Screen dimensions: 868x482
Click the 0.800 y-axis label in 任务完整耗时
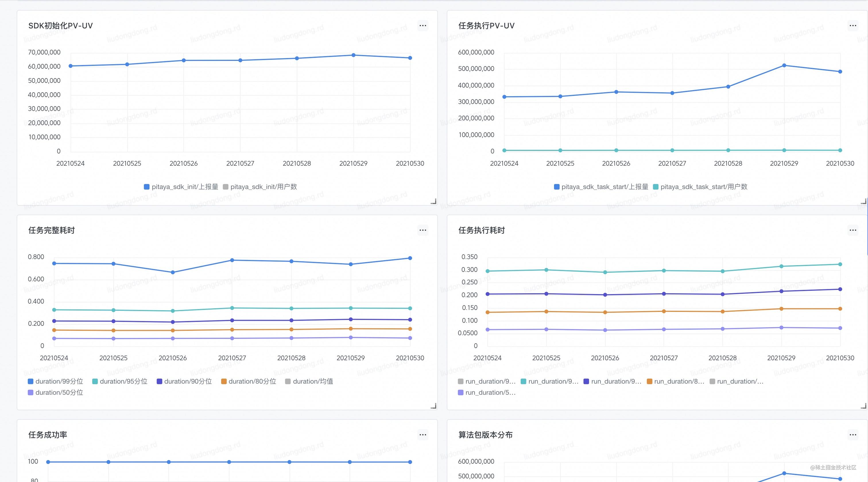(x=36, y=257)
